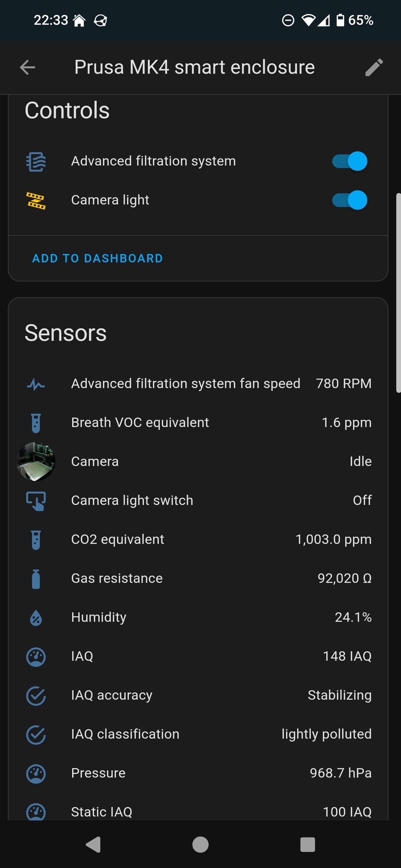
Task: Click the fan speed waveform icon
Action: coord(35,383)
